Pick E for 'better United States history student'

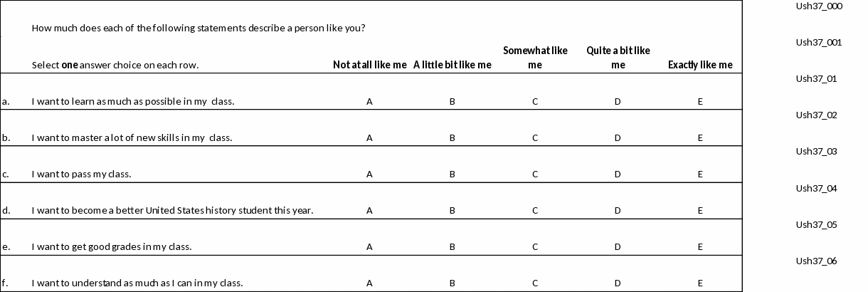[700, 210]
